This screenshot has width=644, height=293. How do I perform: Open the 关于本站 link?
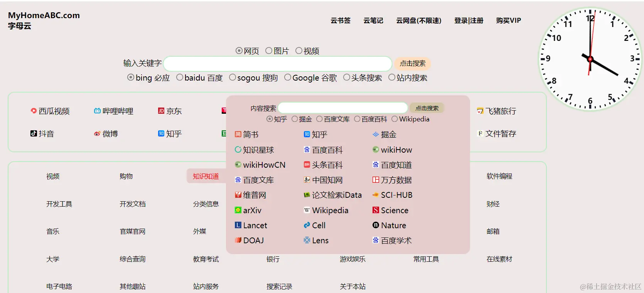(353, 286)
